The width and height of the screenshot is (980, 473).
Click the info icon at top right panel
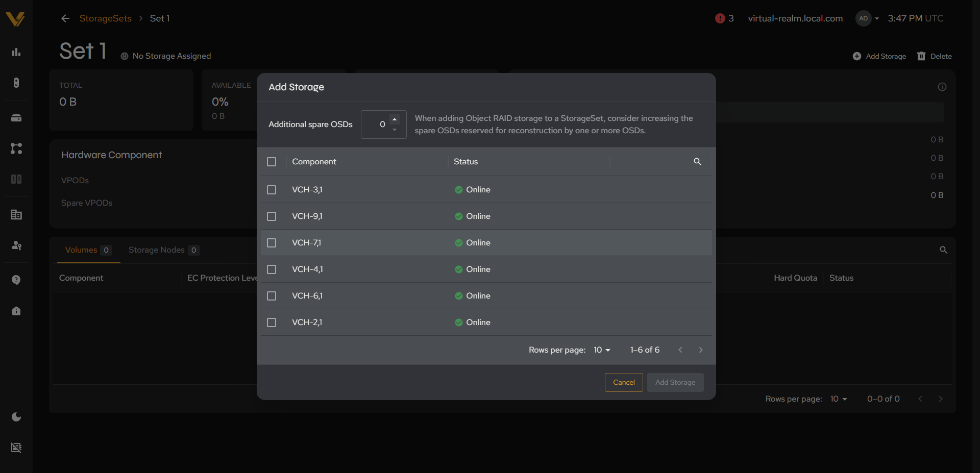(x=942, y=87)
